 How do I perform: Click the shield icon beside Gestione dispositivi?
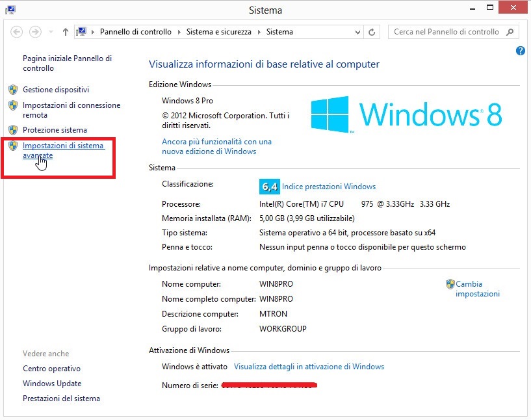pos(13,90)
